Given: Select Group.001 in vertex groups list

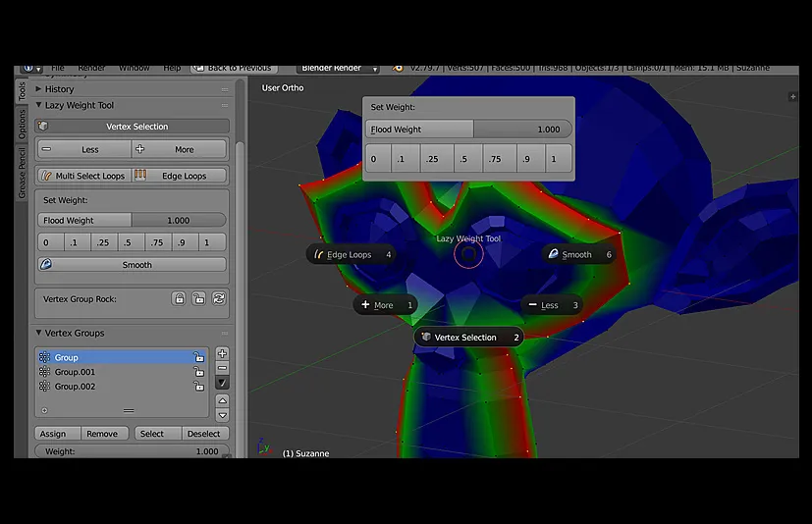Looking at the screenshot, I should pyautogui.click(x=122, y=372).
